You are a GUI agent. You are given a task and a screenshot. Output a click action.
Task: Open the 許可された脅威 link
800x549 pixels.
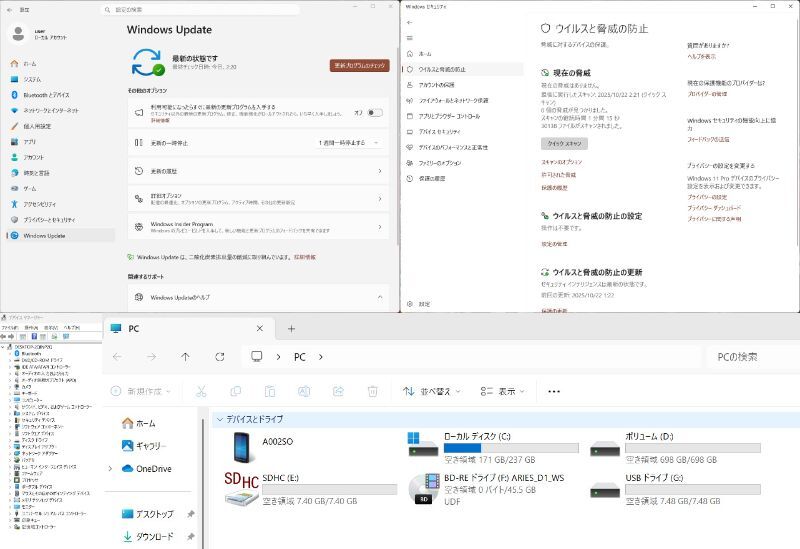(x=558, y=174)
